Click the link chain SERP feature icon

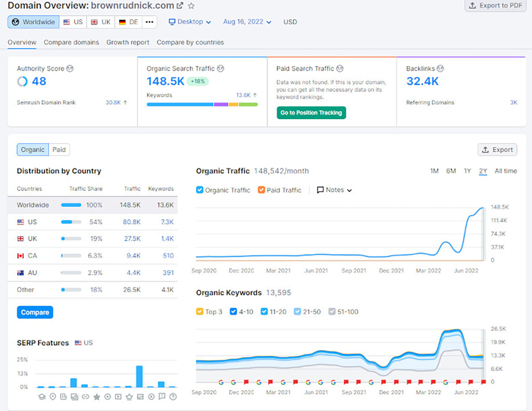[85, 397]
